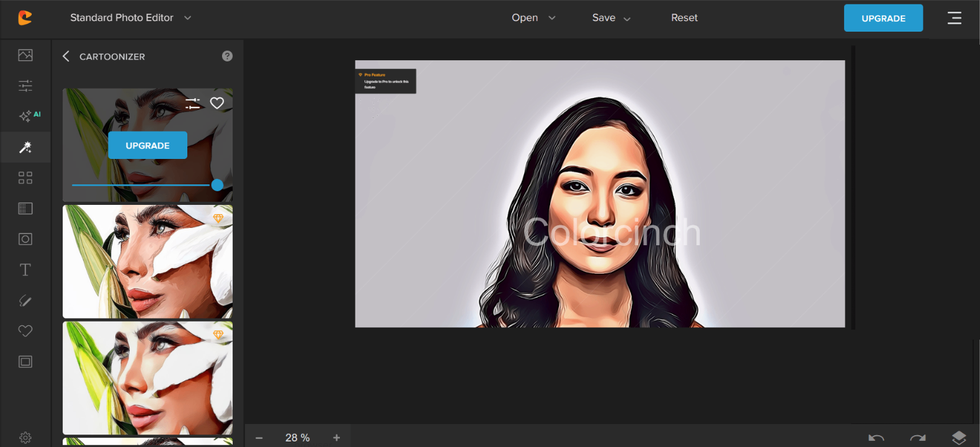Zoom in with the plus button
This screenshot has height=447, width=980.
(337, 438)
